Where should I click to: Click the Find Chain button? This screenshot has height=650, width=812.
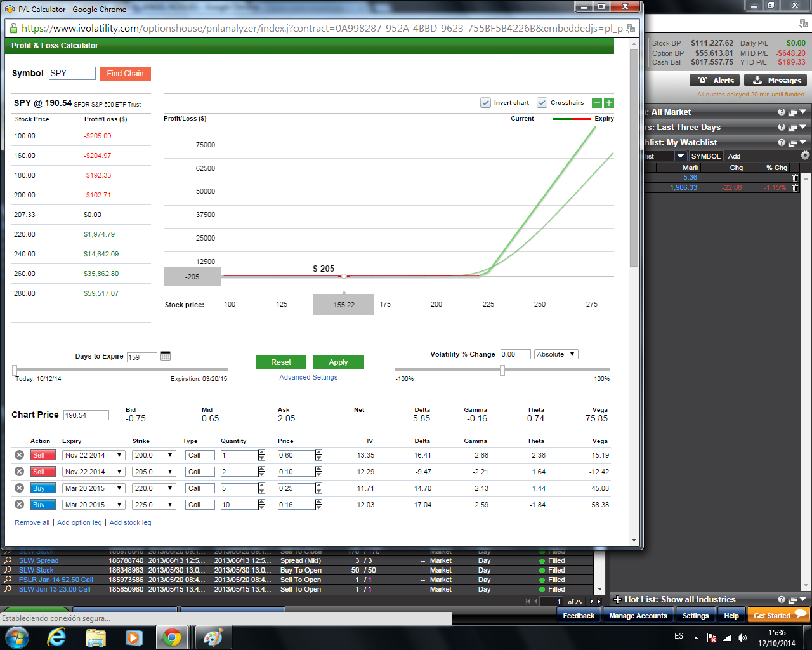pos(126,74)
